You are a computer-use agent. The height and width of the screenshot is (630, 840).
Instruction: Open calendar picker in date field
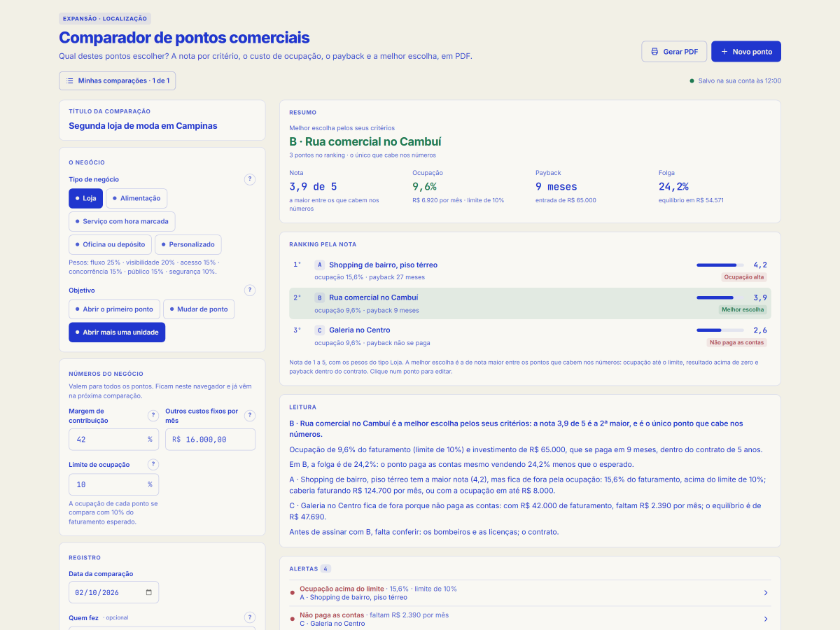coord(148,592)
